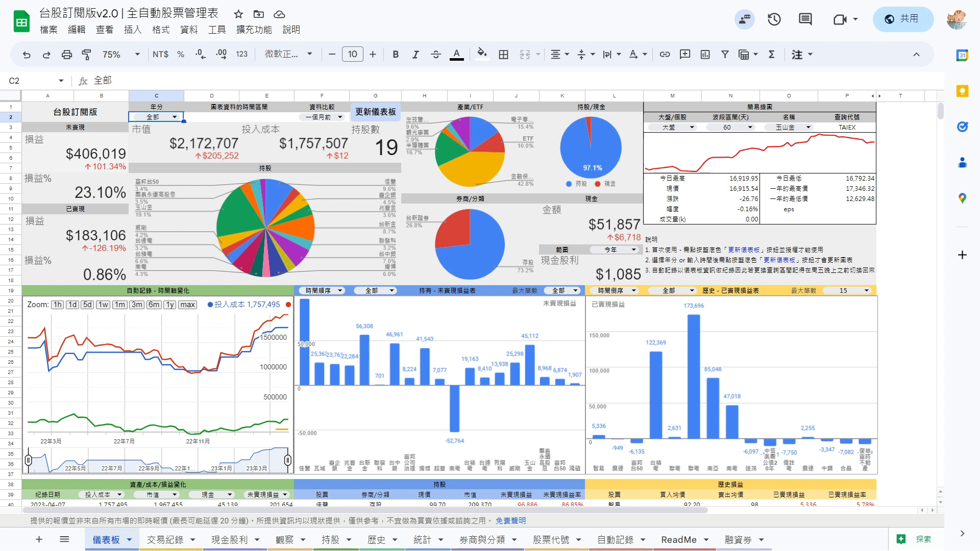Insert a chart using toolbar icon
This screenshot has height=551, width=980.
coord(705,55)
